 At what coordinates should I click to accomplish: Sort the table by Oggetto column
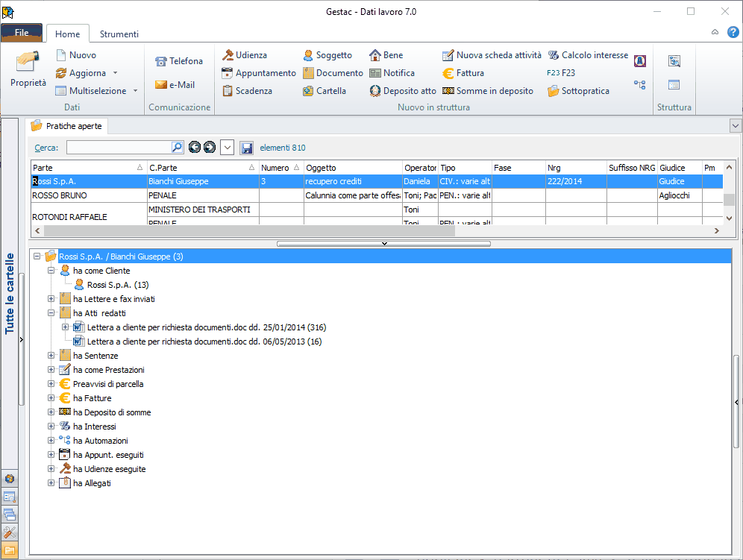[x=353, y=168]
